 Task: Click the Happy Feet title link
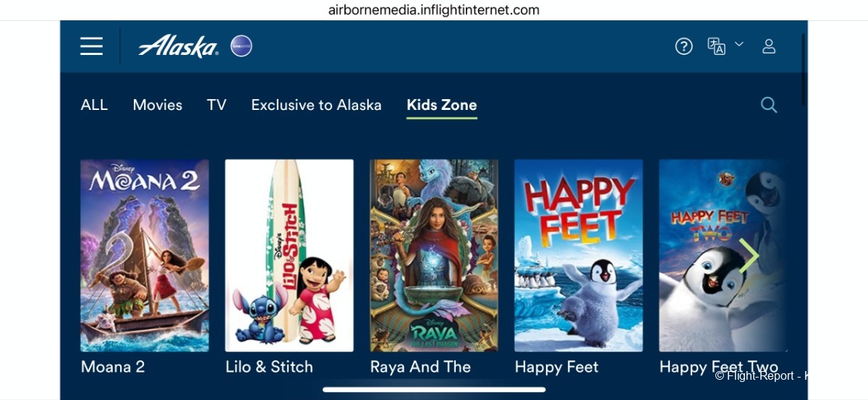pyautogui.click(x=556, y=367)
